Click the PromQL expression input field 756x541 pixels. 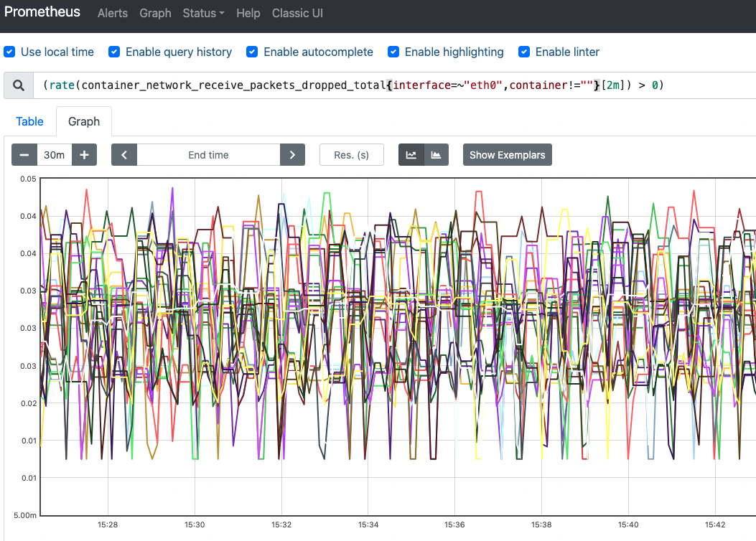[394, 85]
